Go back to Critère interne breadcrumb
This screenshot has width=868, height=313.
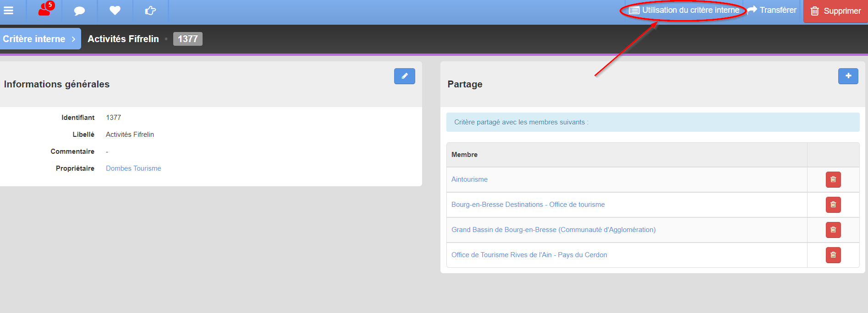tap(40, 39)
